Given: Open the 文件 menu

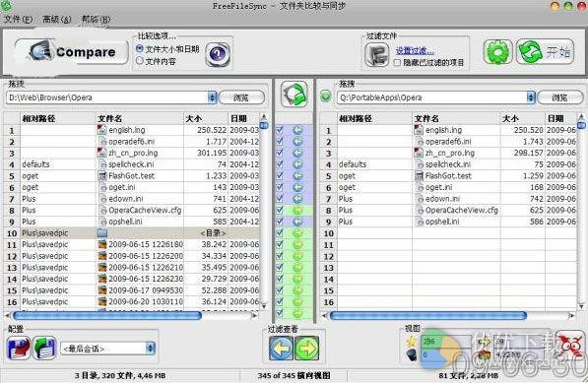Looking at the screenshot, I should (19, 19).
